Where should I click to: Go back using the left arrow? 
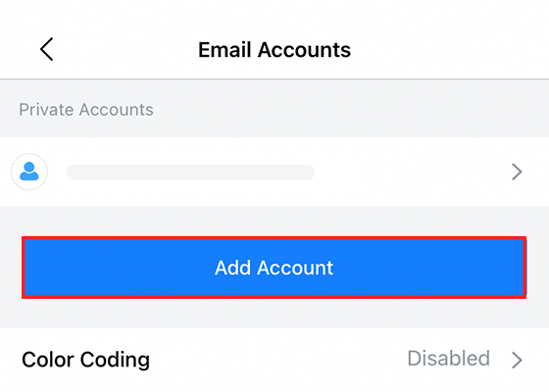47,49
